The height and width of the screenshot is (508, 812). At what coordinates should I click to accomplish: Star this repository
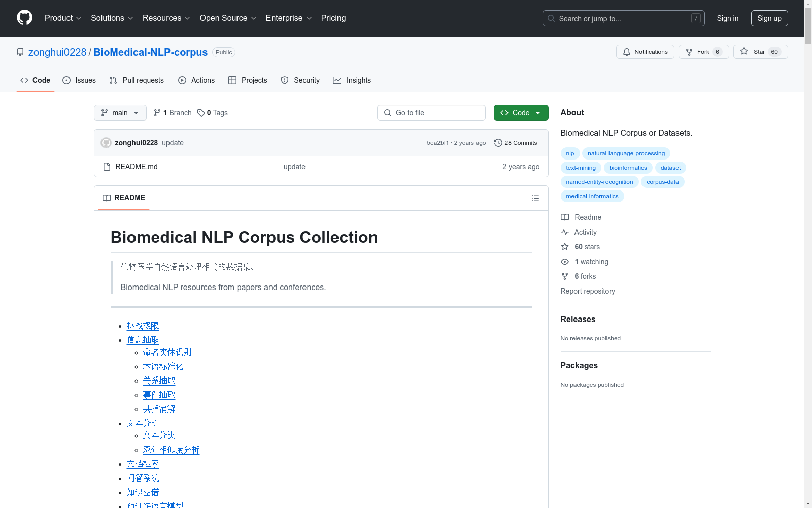760,52
